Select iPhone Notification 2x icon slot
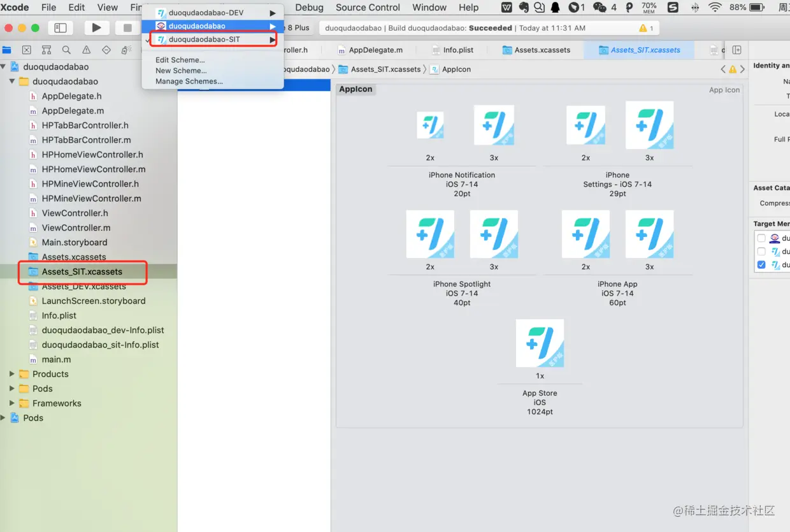The width and height of the screenshot is (790, 532). pyautogui.click(x=430, y=126)
